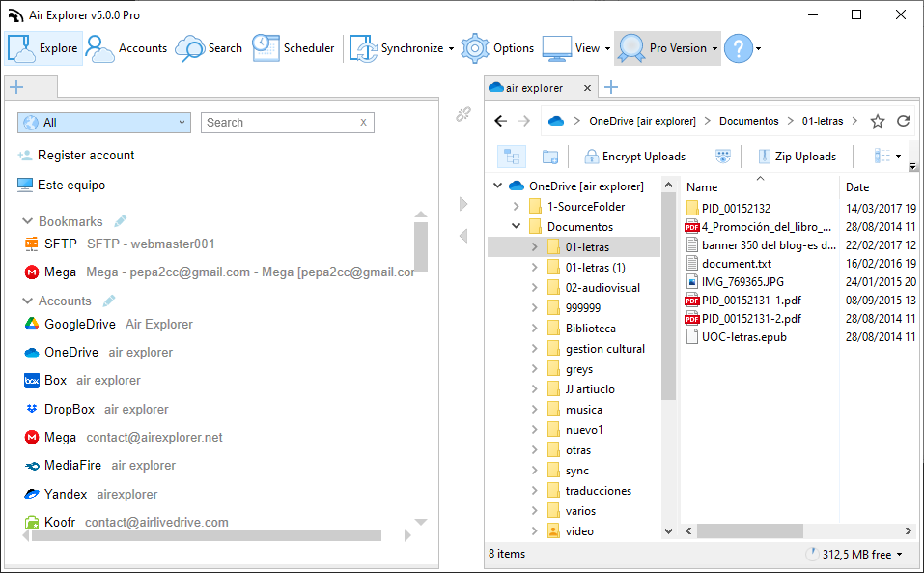Select the traducciones folder in tree
924x573 pixels.
pos(598,491)
